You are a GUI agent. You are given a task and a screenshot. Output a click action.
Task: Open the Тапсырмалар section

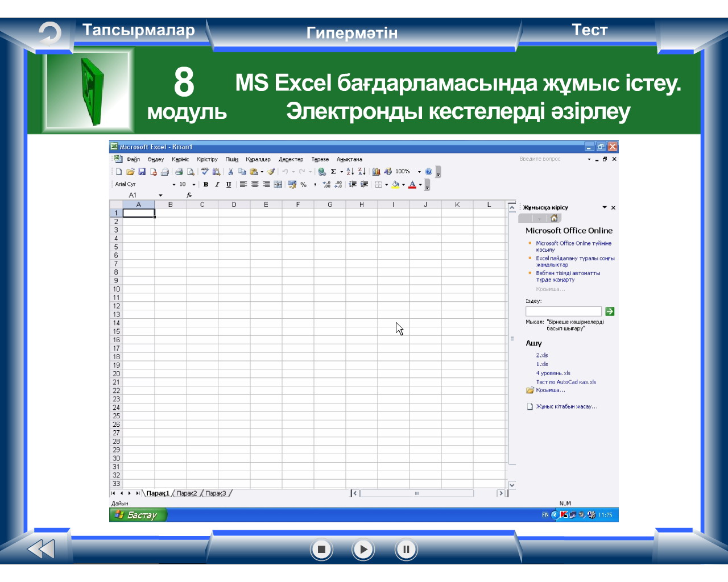[x=139, y=30]
